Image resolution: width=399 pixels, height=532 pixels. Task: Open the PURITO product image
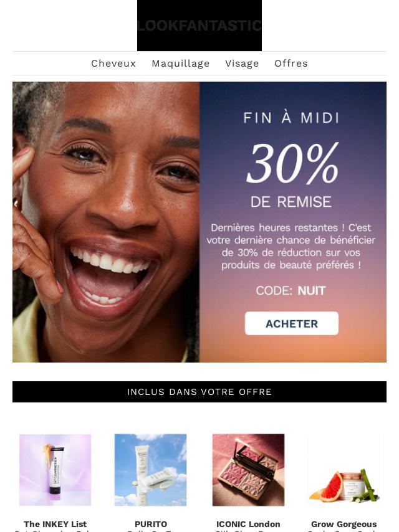click(x=150, y=470)
